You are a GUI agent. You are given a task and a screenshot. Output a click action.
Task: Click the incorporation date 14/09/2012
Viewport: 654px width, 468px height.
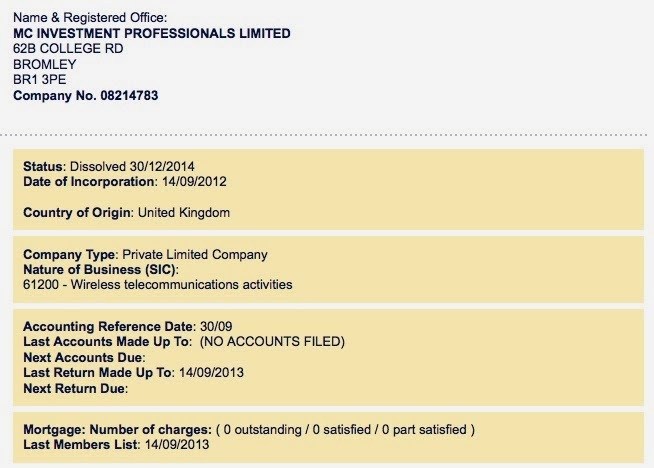pos(194,182)
